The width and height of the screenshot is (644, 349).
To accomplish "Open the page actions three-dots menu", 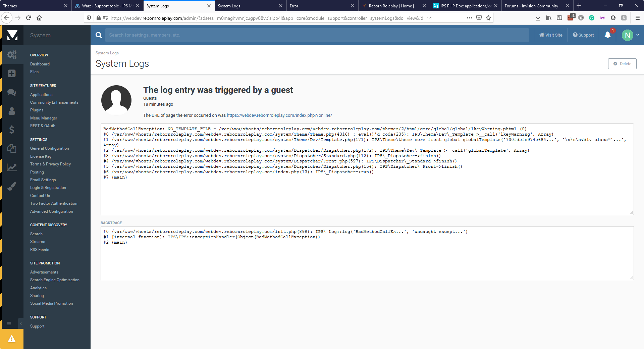I will click(x=470, y=18).
